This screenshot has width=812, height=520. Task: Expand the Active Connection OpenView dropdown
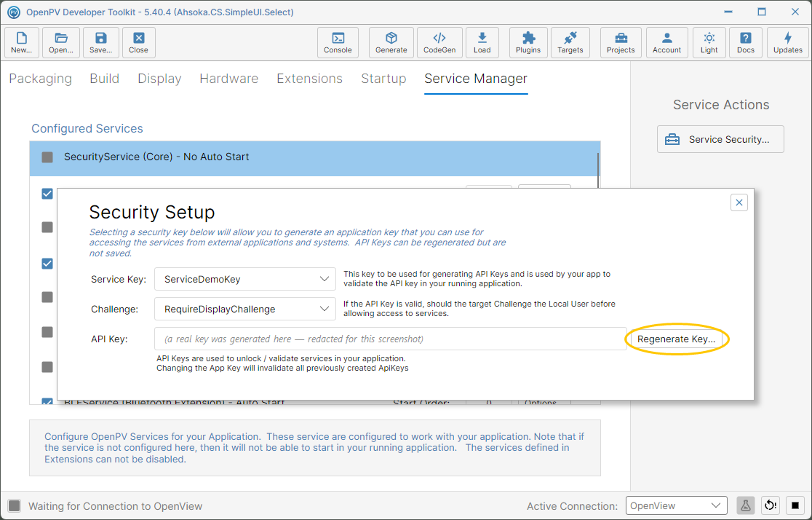(677, 505)
